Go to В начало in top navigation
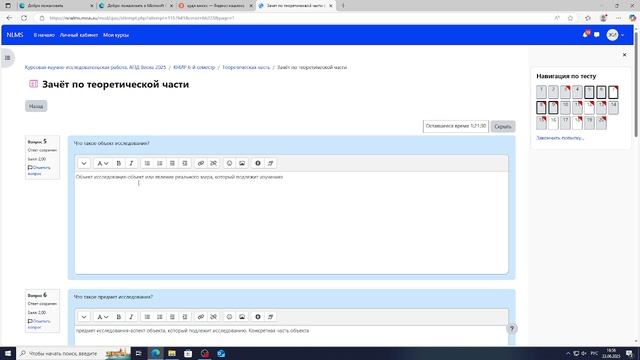The height and width of the screenshot is (360, 640). pos(44,35)
